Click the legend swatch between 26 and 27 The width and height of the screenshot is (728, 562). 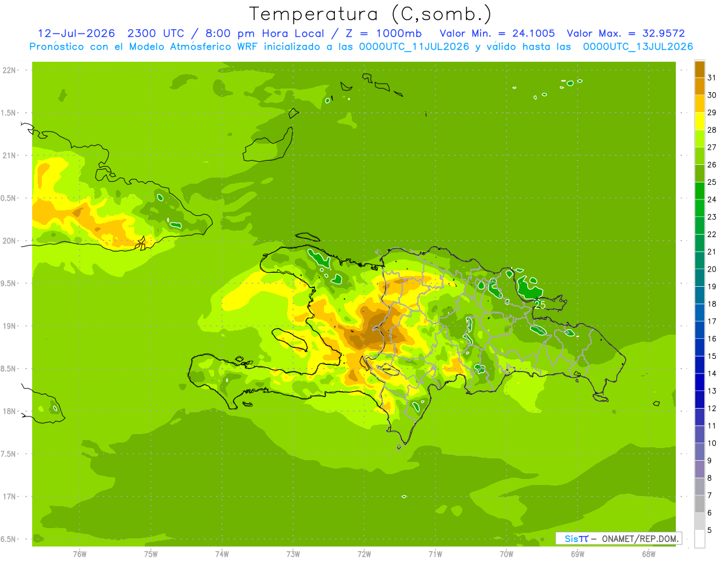699,156
